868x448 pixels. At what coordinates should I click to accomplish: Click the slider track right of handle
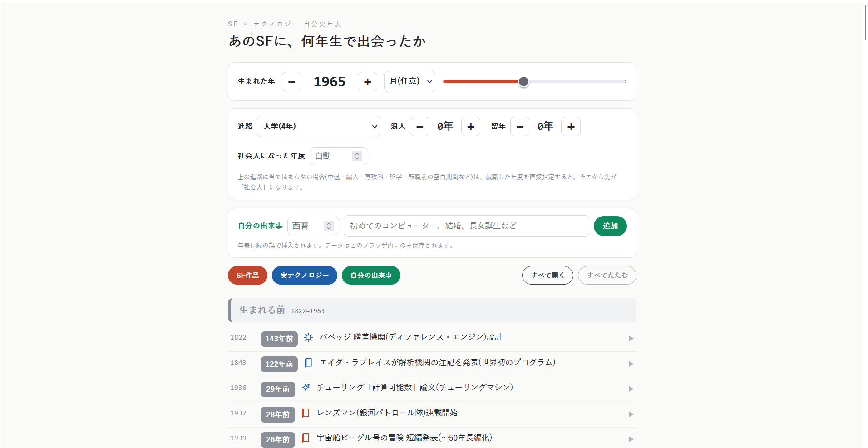pyautogui.click(x=577, y=82)
